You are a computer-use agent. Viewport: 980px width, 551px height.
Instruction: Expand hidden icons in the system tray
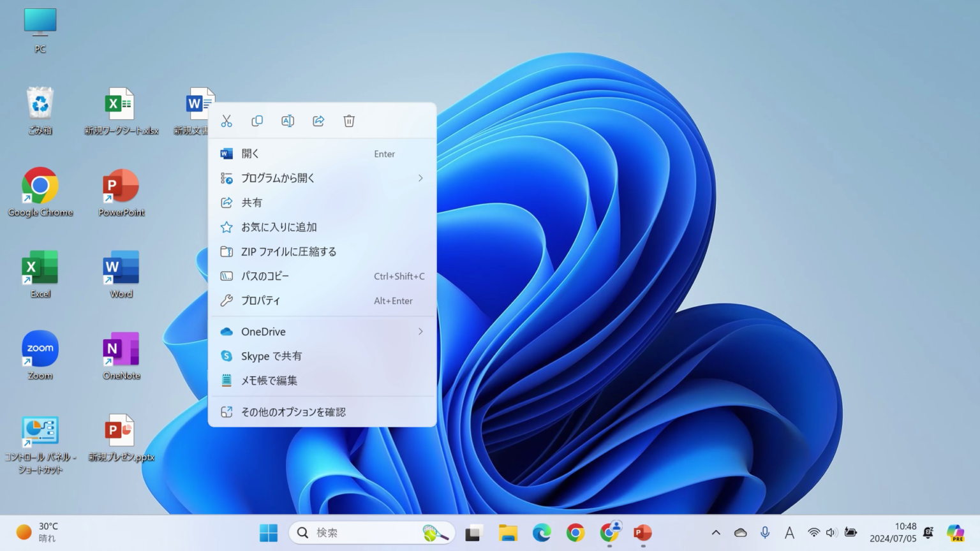click(716, 532)
